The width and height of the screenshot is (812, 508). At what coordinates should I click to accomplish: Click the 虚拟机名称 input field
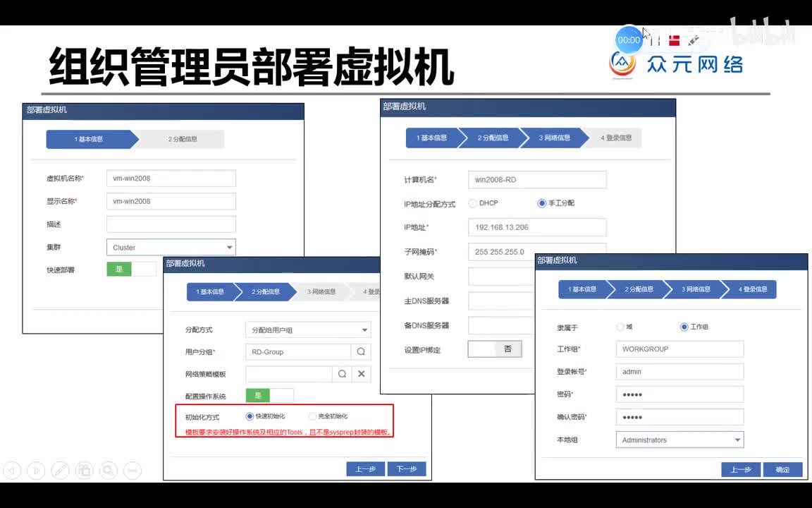click(171, 179)
